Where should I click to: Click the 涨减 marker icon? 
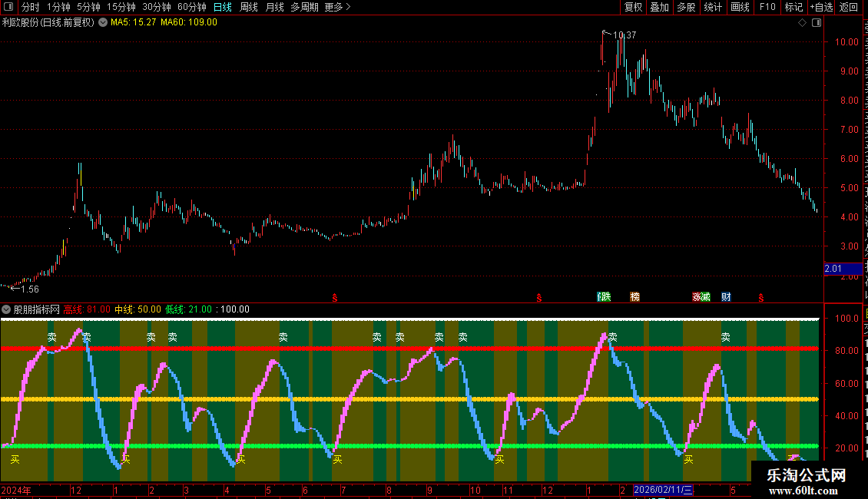701,297
